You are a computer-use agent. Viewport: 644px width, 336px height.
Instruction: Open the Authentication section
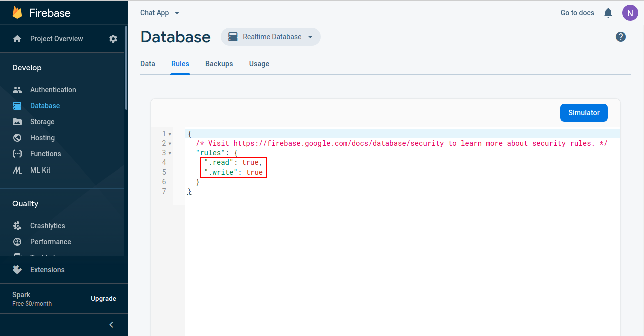53,89
